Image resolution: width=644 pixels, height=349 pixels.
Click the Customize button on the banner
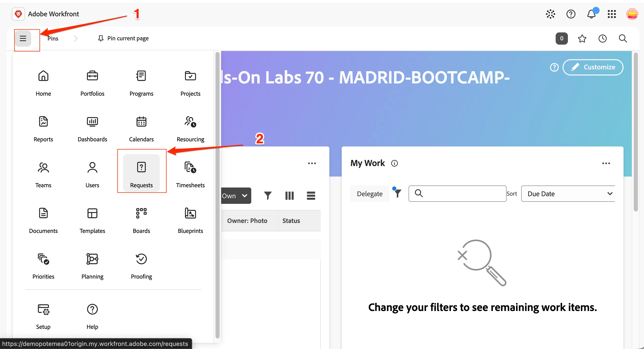(593, 67)
